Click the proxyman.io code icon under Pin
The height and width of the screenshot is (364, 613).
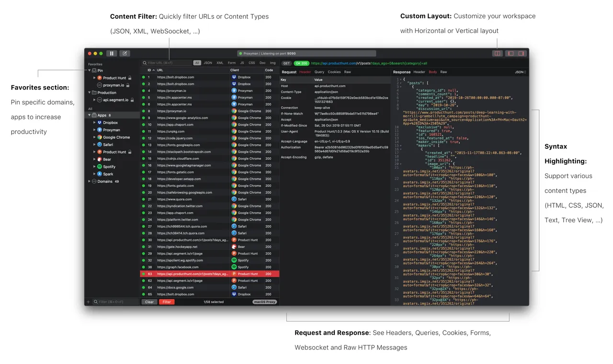click(100, 85)
